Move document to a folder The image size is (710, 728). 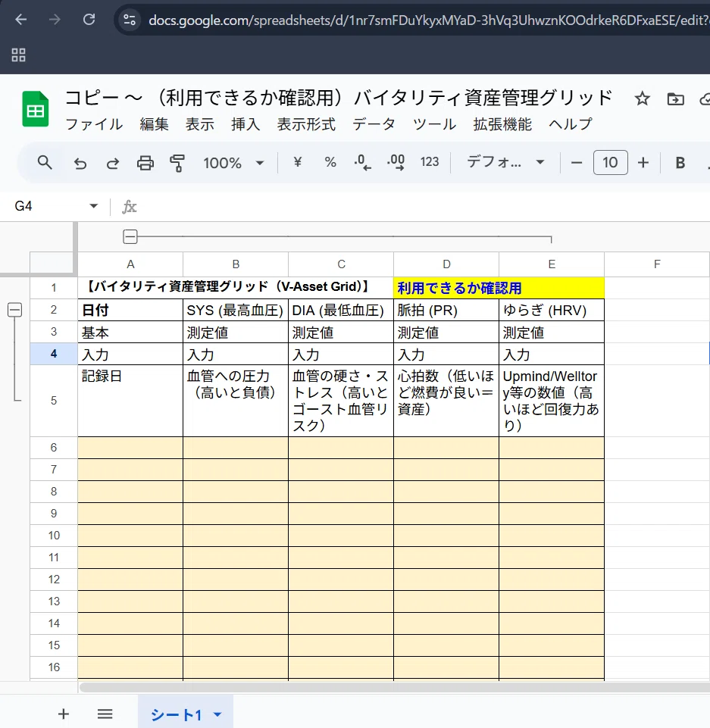[675, 99]
